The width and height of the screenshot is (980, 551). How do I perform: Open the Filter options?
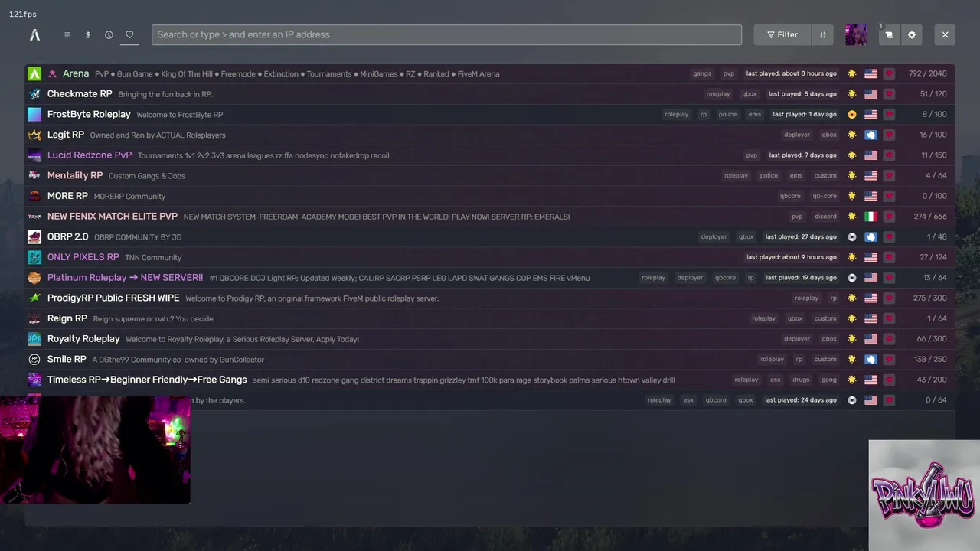point(782,34)
